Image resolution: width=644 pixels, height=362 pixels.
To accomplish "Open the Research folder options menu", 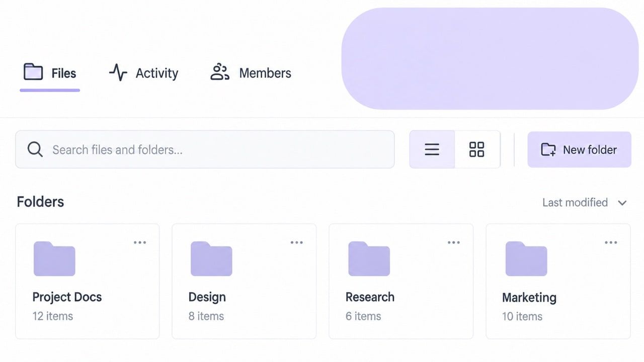I will [x=454, y=242].
